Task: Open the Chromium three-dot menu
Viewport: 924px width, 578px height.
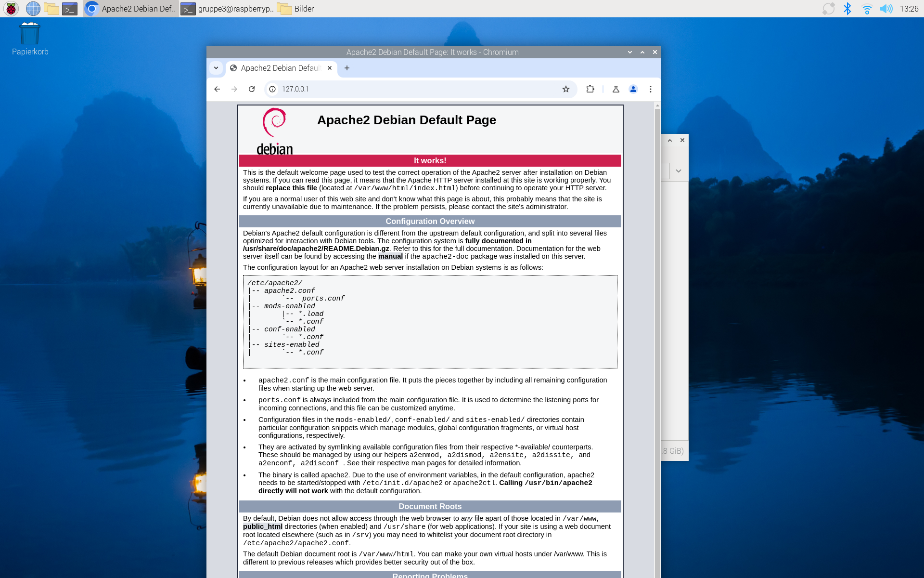Action: [x=651, y=89]
